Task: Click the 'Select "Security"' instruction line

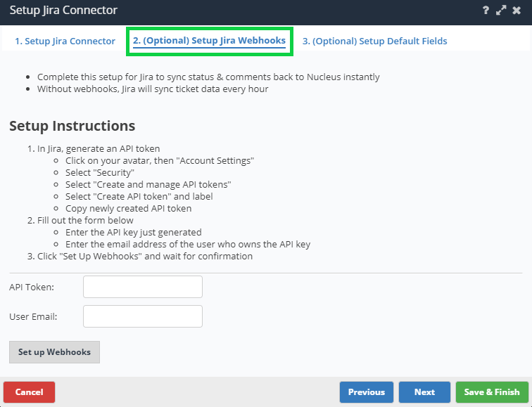Action: point(100,172)
